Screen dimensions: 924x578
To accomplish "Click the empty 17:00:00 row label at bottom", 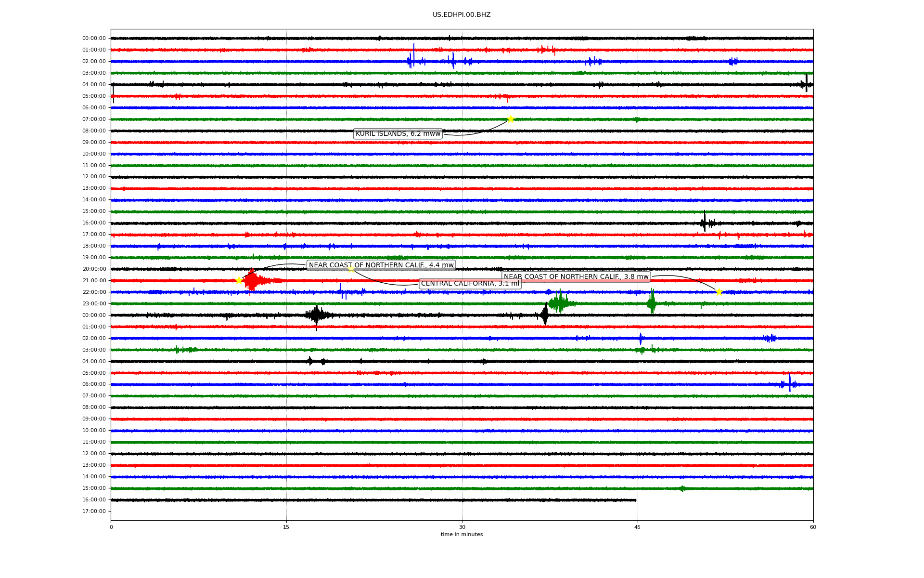I will 94,511.
